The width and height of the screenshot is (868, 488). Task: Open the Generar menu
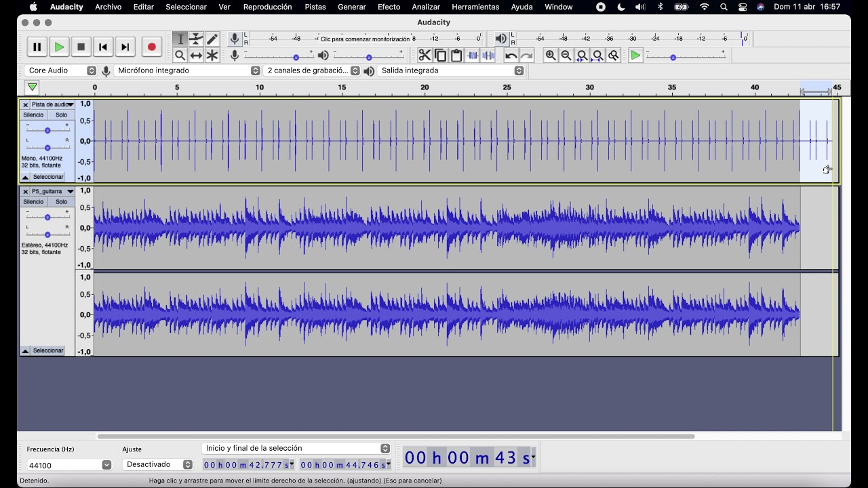coord(352,7)
